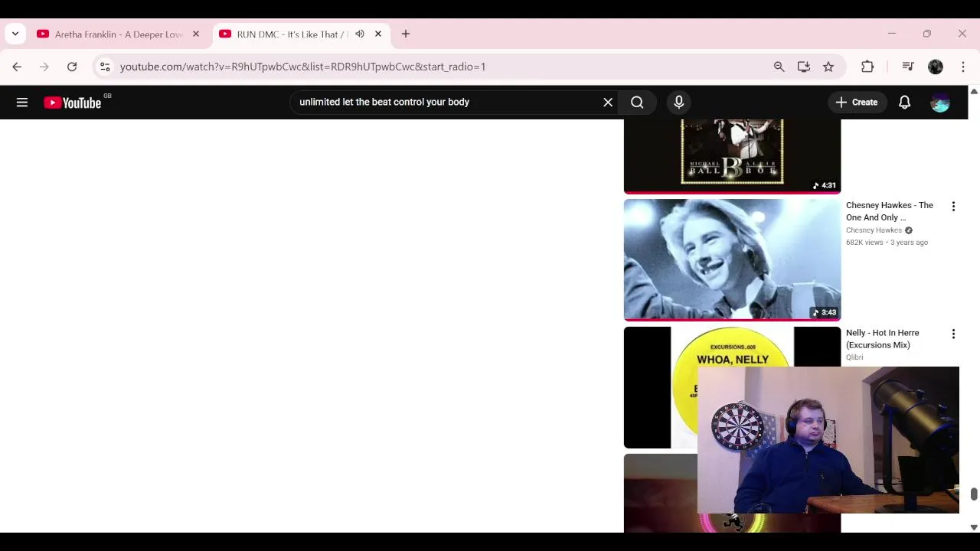Open the YouTube guide hamburger menu

22,103
